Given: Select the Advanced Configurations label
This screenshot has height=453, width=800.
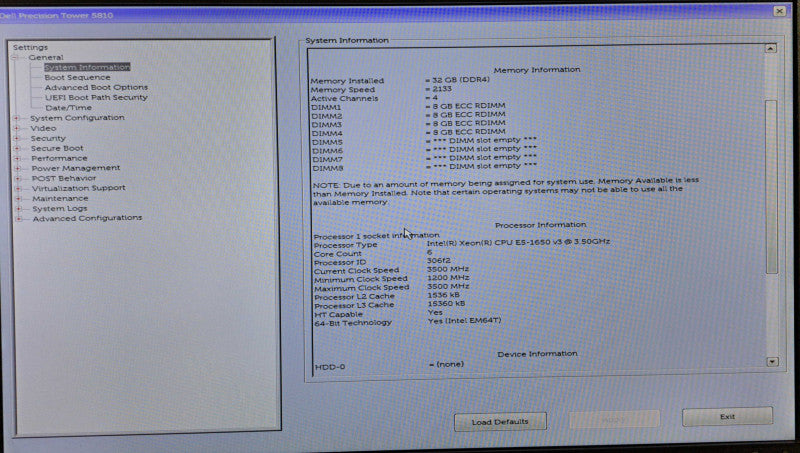Looking at the screenshot, I should click(87, 218).
